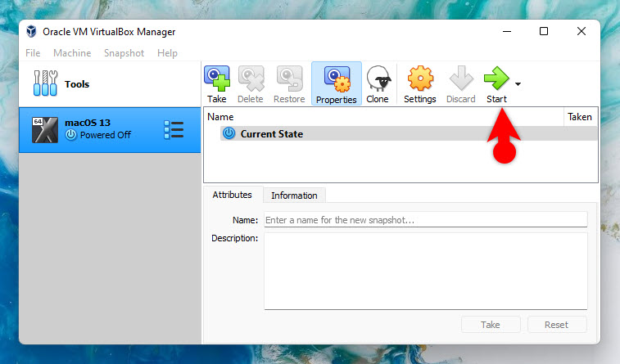Screen dimensions: 620x364
Task: Click the Name column header
Action: click(383, 117)
